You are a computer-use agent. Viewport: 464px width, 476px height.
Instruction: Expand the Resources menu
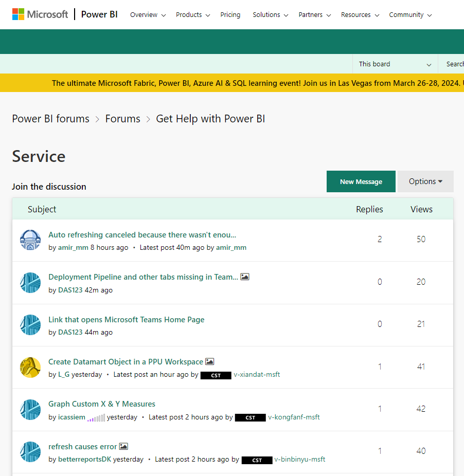coord(360,14)
